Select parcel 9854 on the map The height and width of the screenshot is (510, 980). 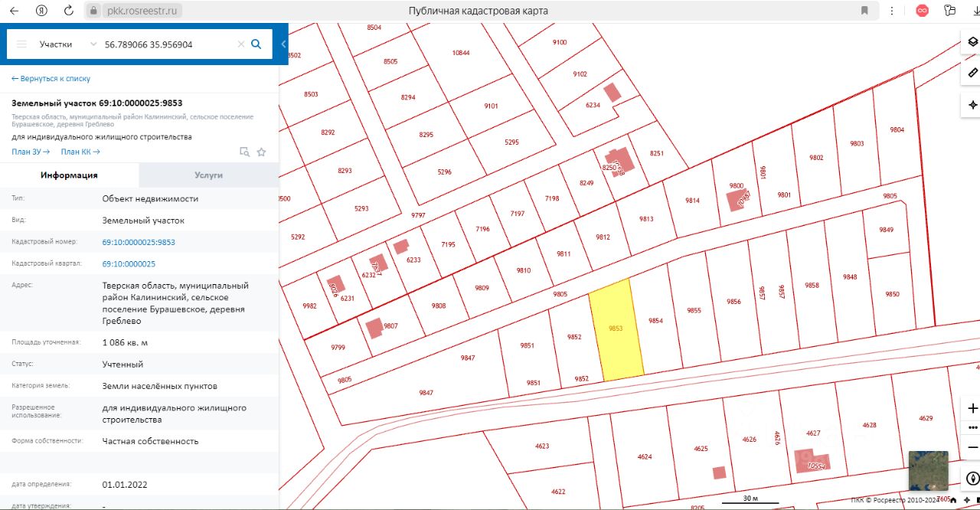[x=655, y=321]
